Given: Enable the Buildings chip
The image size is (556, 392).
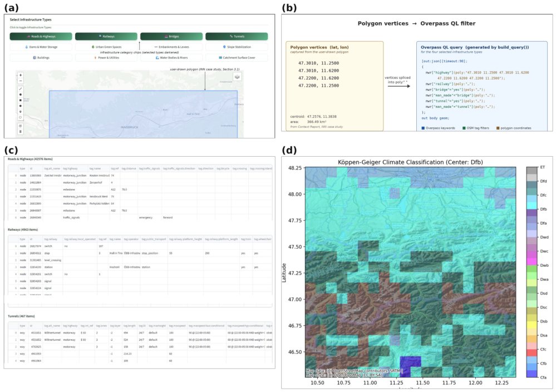Looking at the screenshot, I should tap(41, 57).
